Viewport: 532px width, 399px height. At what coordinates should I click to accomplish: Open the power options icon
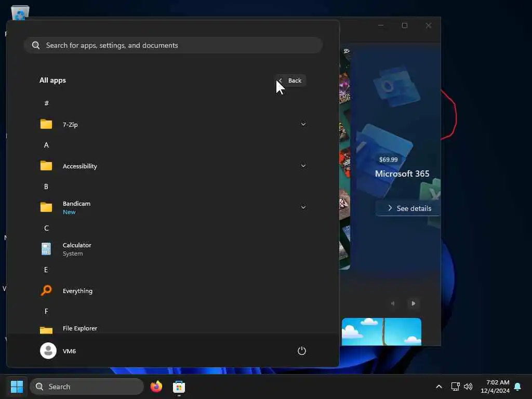pyautogui.click(x=302, y=351)
